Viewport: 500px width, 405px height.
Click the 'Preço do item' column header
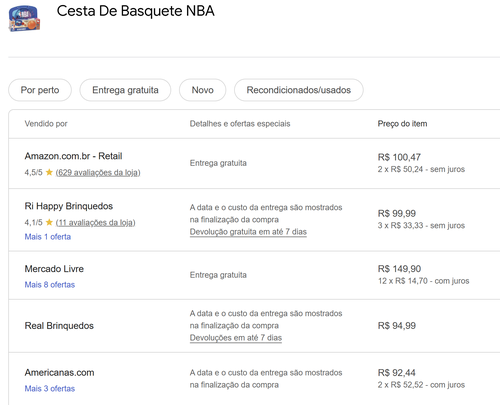(x=402, y=124)
